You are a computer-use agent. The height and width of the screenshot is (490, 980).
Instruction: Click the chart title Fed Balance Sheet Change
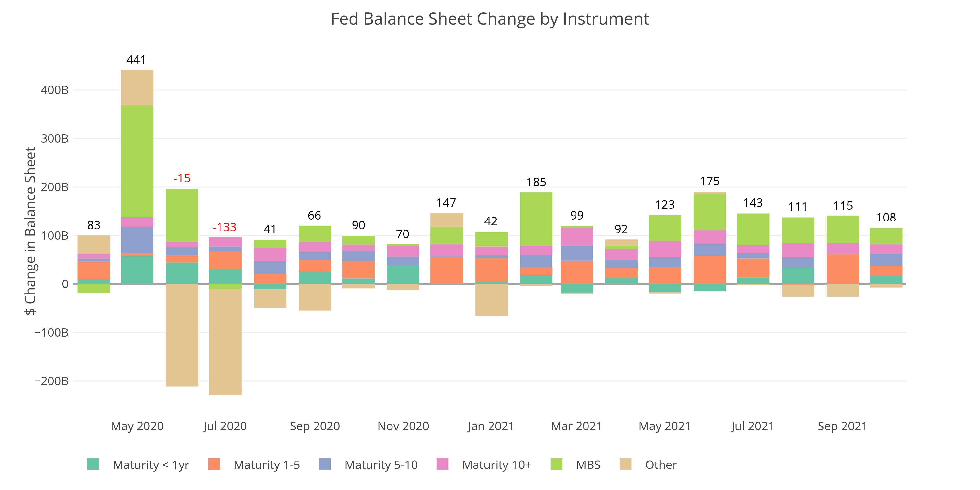pos(490,19)
